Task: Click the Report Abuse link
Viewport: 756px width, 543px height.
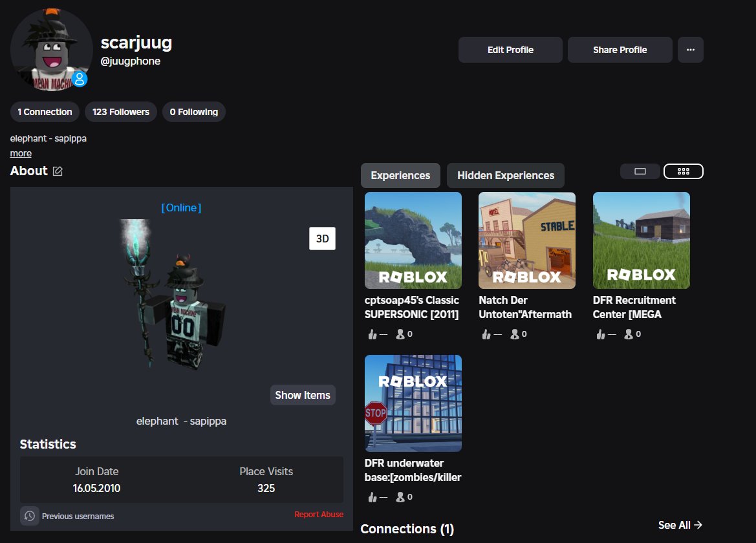Action: click(319, 514)
